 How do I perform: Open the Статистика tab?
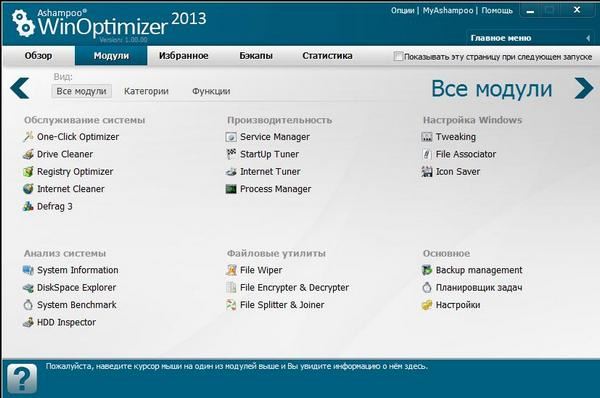pos(327,56)
